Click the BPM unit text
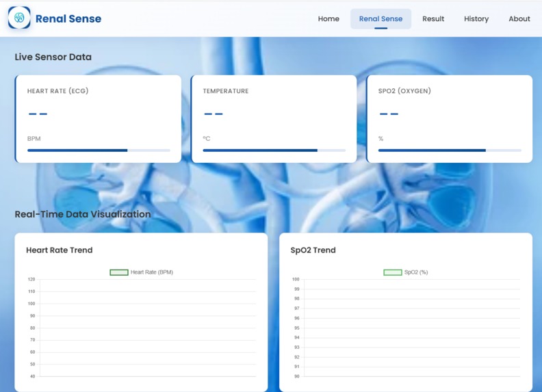Viewport: 542px width, 392px height. (x=34, y=139)
